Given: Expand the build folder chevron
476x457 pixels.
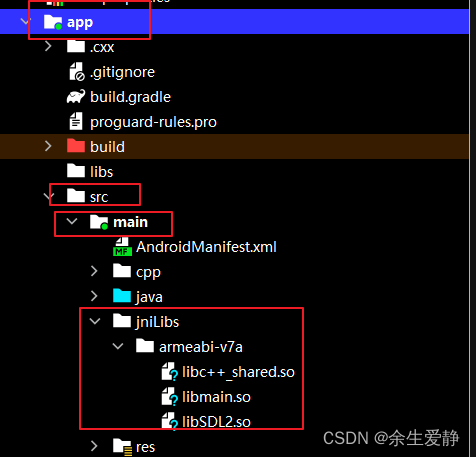Looking at the screenshot, I should [48, 146].
